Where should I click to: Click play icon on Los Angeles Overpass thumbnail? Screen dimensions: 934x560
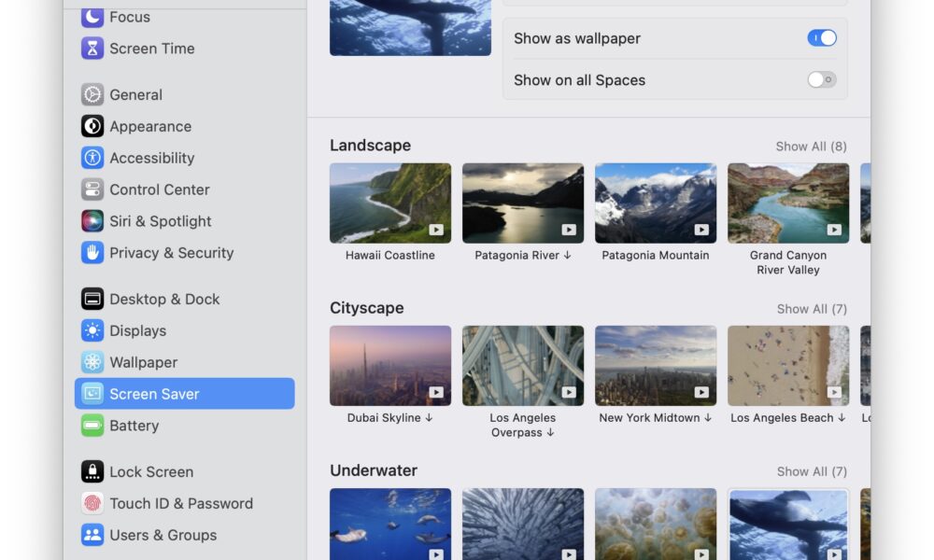[569, 392]
